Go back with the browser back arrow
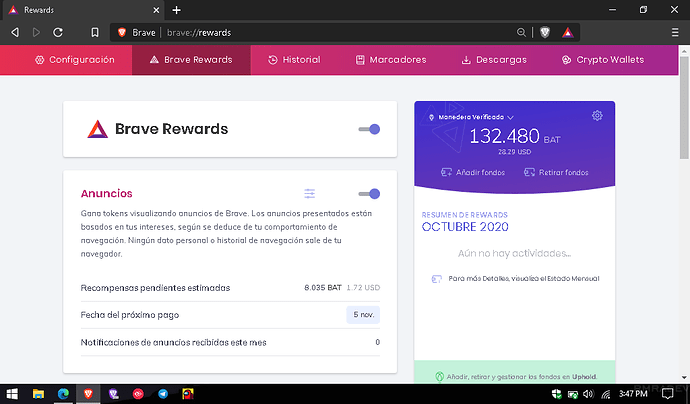 (15, 33)
